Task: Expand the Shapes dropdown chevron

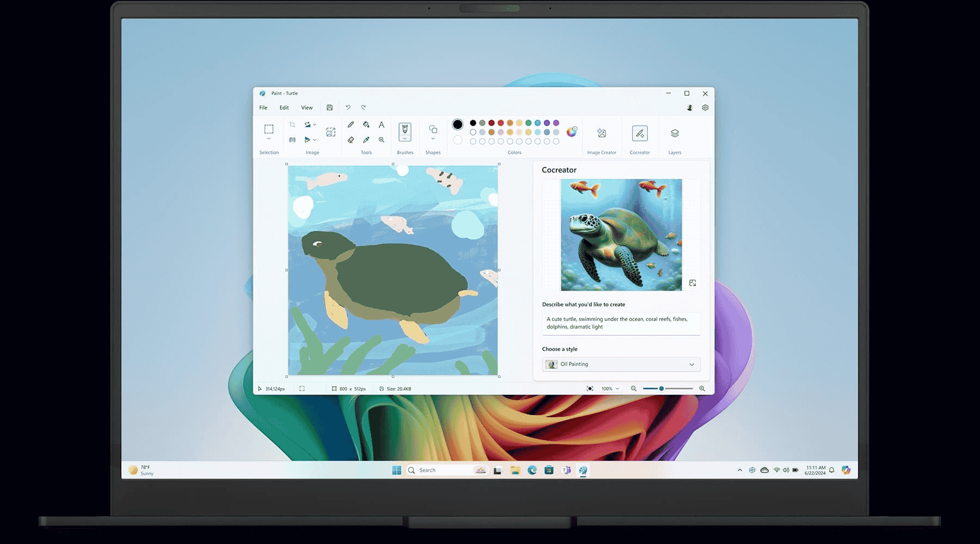Action: (433, 139)
